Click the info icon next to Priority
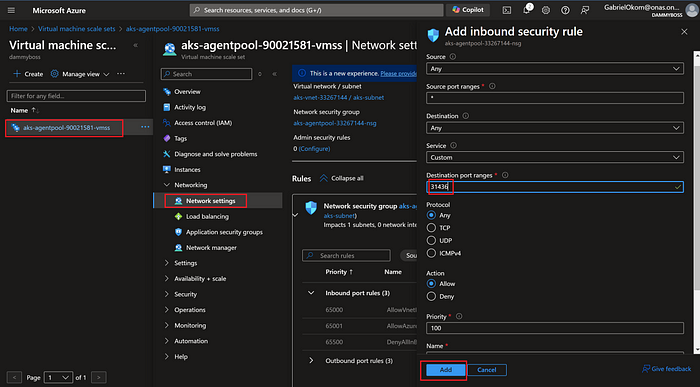 click(459, 316)
